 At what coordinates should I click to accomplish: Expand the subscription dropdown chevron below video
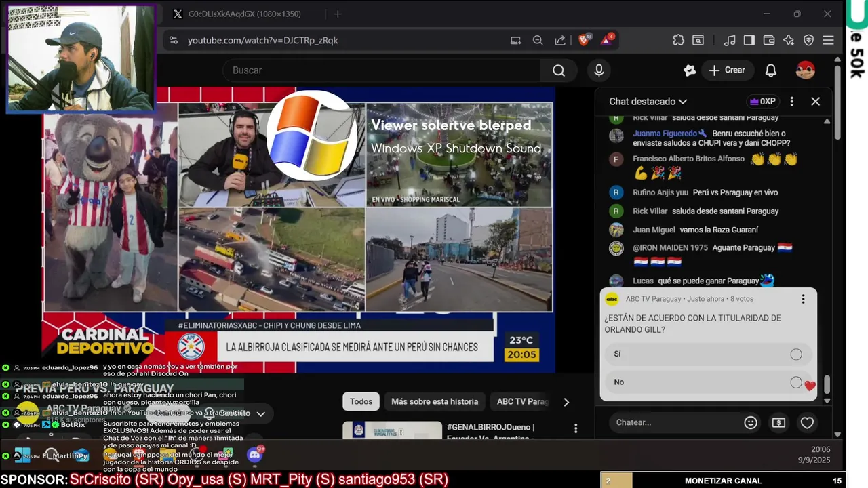click(260, 413)
